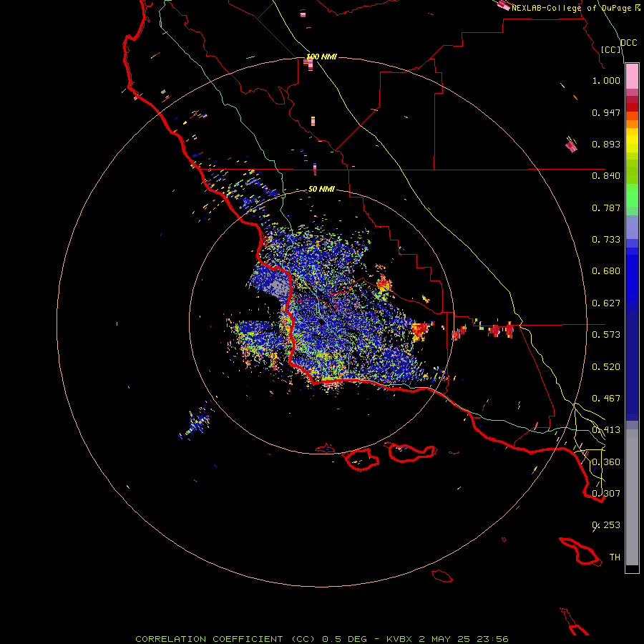
Task: Click the 0.787 scale value
Action: (x=606, y=208)
